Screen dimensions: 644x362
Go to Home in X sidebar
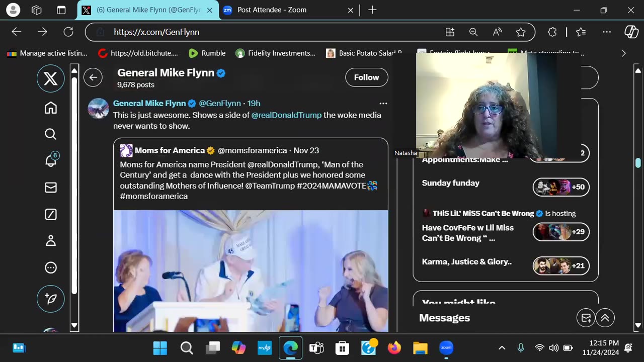[x=51, y=108]
